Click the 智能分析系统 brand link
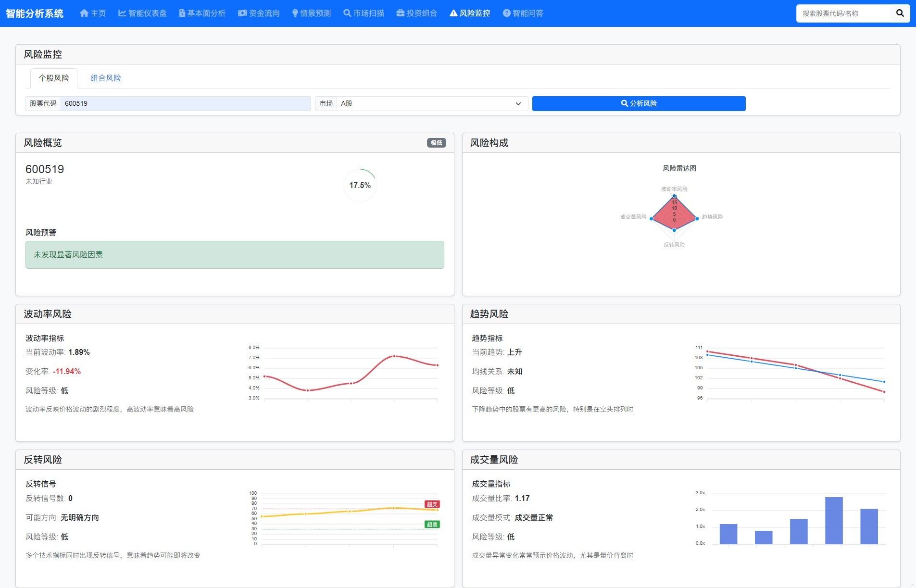Image resolution: width=916 pixels, height=588 pixels. tap(35, 13)
